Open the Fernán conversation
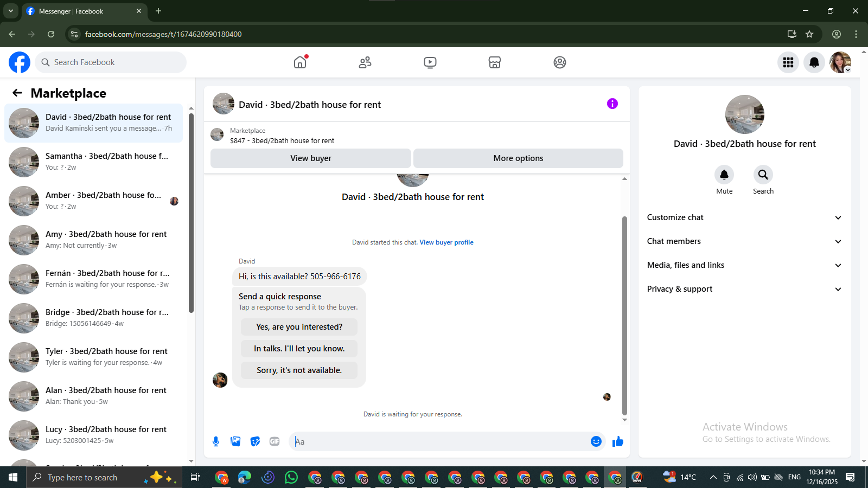The width and height of the screenshot is (868, 488). [93, 279]
